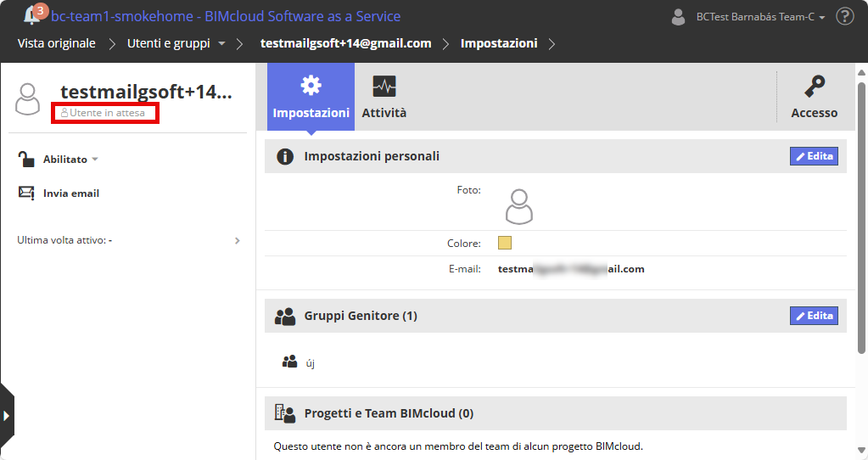Go to Vista originale breadcrumb

click(x=56, y=43)
